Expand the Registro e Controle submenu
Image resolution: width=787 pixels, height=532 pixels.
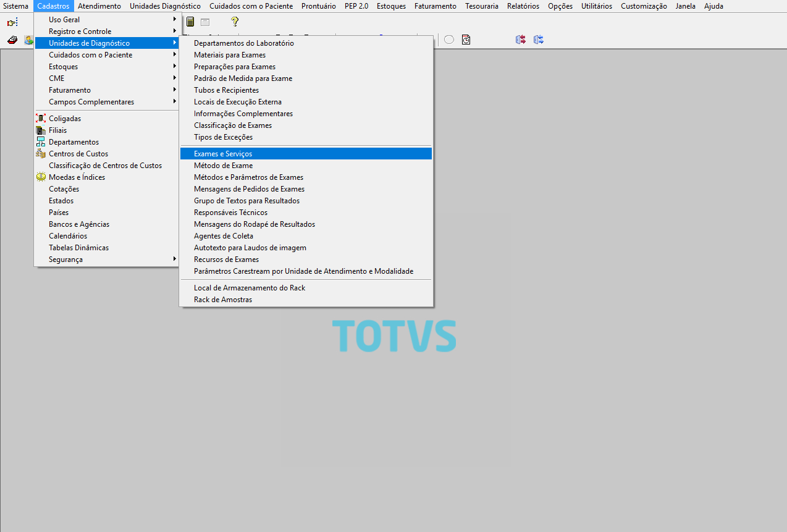[107, 32]
